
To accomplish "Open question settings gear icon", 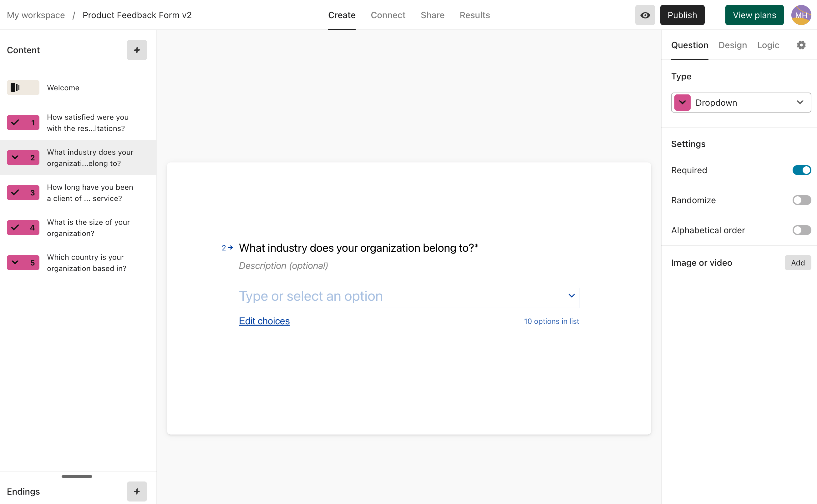I will click(801, 45).
